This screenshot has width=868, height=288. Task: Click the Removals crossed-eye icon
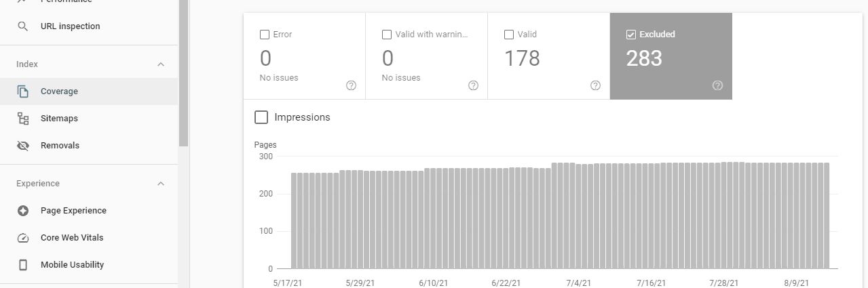[23, 146]
